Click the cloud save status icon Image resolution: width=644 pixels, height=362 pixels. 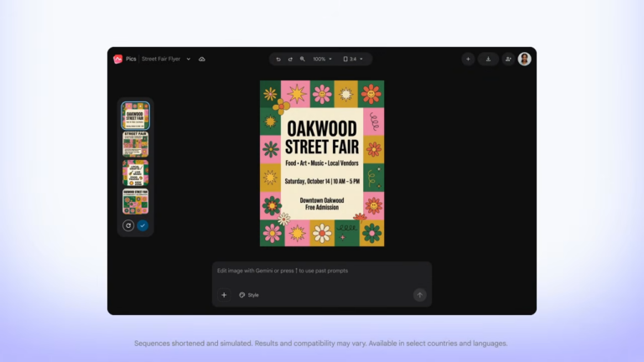tap(201, 59)
